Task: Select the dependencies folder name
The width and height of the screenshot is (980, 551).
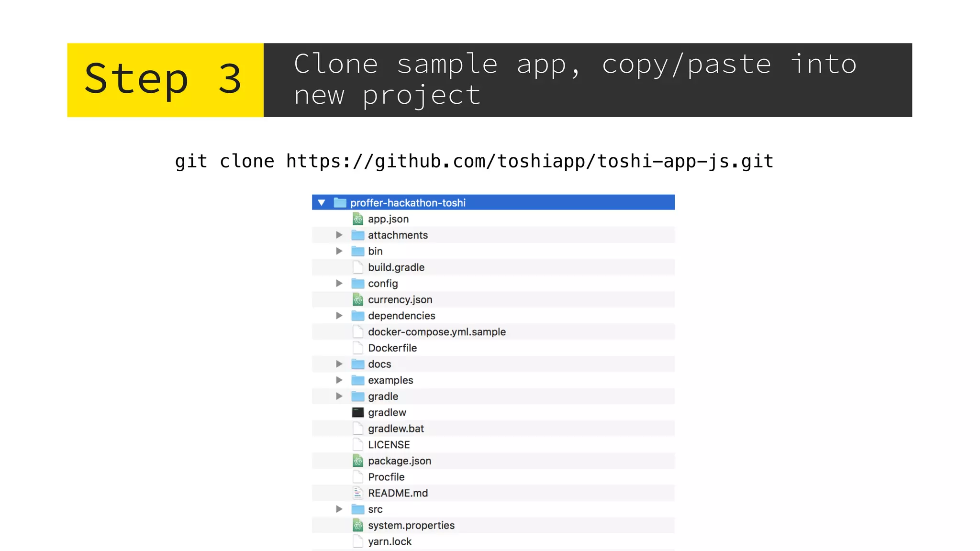Action: (x=401, y=316)
